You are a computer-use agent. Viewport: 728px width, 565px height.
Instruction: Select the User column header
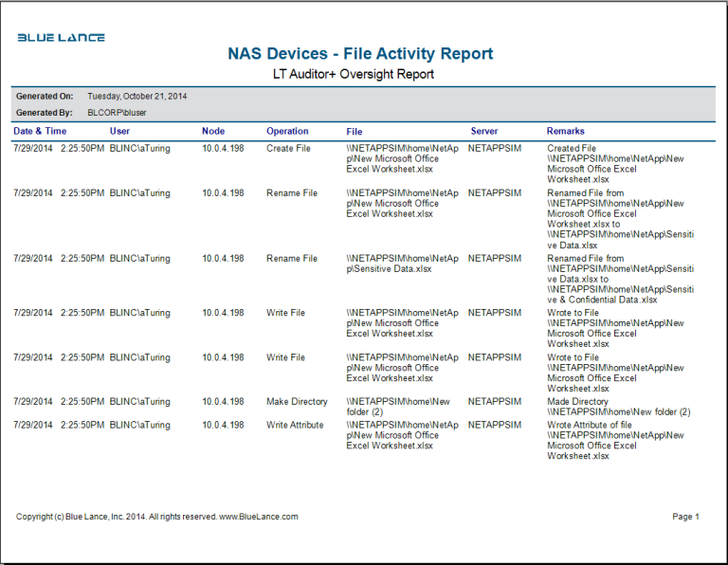coord(119,131)
